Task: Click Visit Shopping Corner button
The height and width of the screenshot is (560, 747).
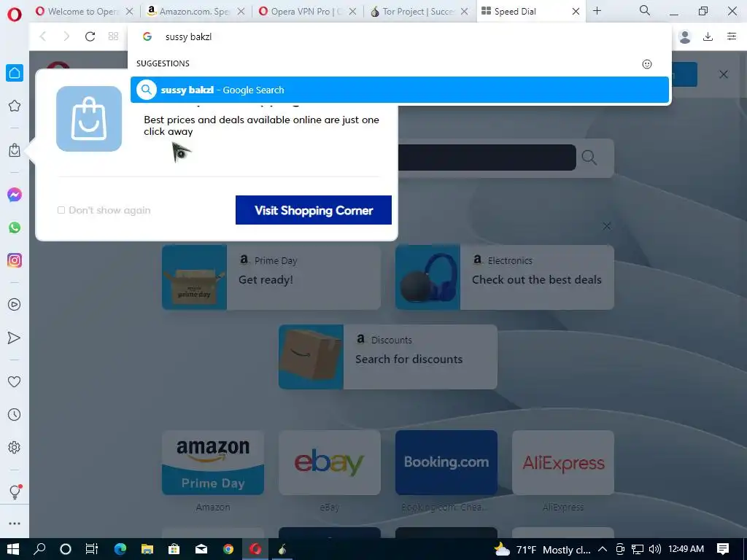Action: coord(314,210)
